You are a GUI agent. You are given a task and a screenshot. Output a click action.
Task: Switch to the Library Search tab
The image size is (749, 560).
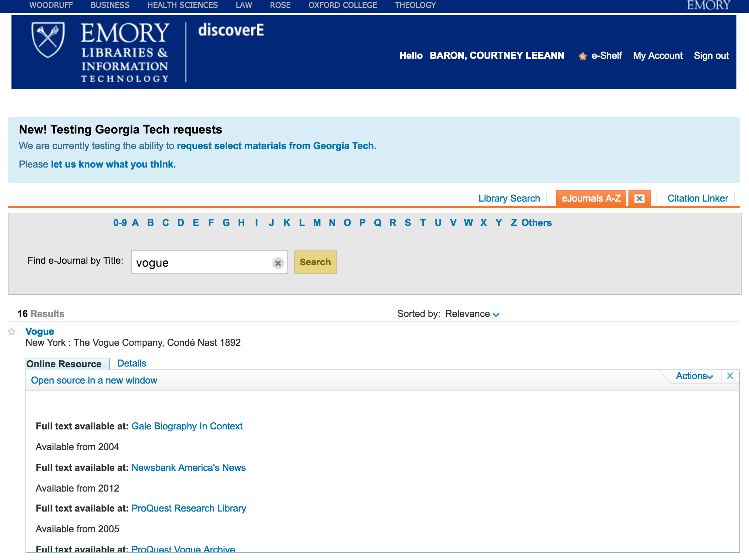pyautogui.click(x=509, y=199)
